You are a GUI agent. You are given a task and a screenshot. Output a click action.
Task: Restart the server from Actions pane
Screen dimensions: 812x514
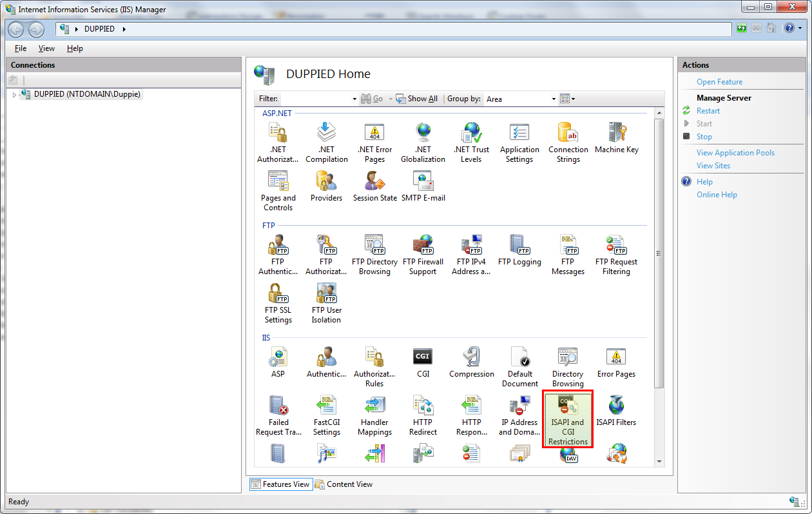[708, 111]
